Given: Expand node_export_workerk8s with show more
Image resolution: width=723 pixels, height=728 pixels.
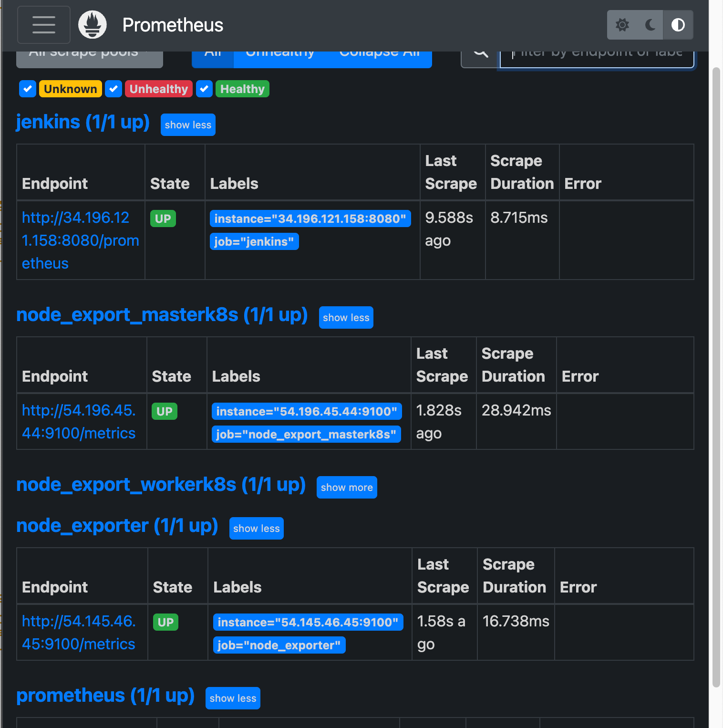Looking at the screenshot, I should tap(347, 487).
